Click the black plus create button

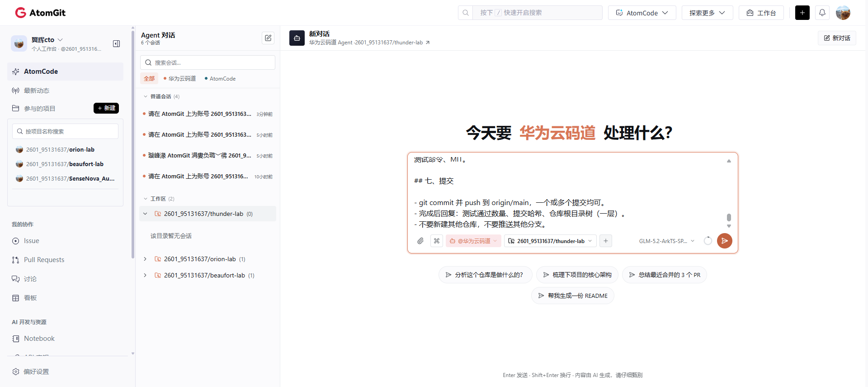802,13
